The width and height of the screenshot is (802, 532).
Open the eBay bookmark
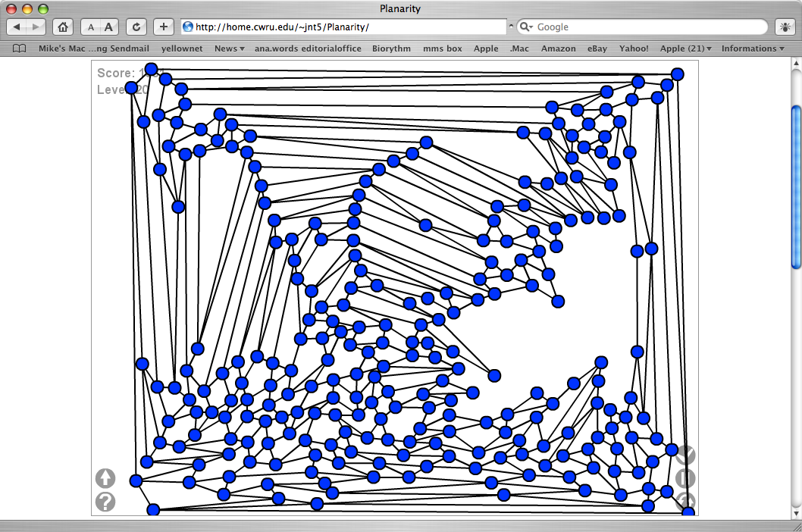tap(597, 49)
